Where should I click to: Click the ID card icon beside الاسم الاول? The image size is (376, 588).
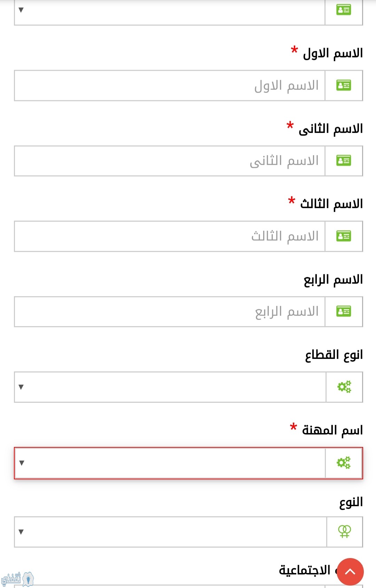344,85
